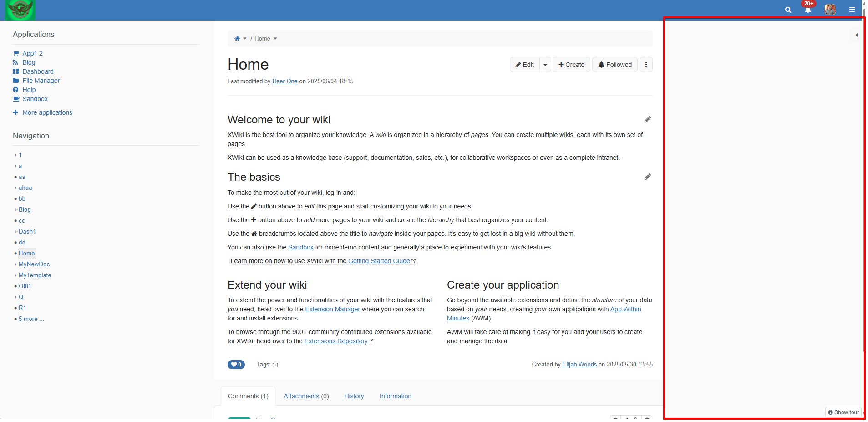Click the Create button
This screenshot has width=868, height=422.
[571, 65]
